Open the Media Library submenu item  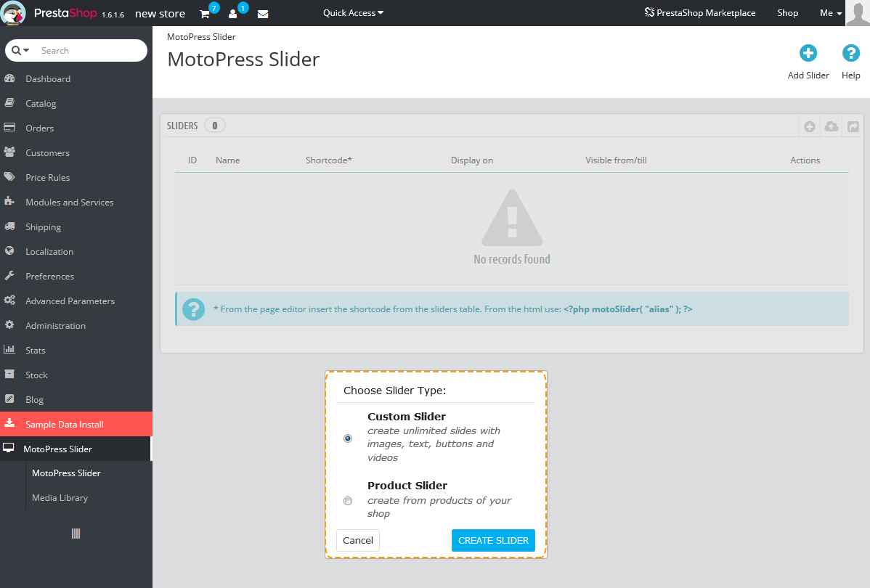click(x=60, y=497)
